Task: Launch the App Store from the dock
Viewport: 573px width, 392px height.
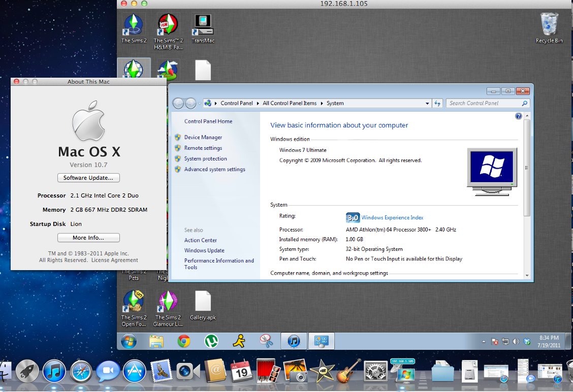Action: click(x=135, y=371)
